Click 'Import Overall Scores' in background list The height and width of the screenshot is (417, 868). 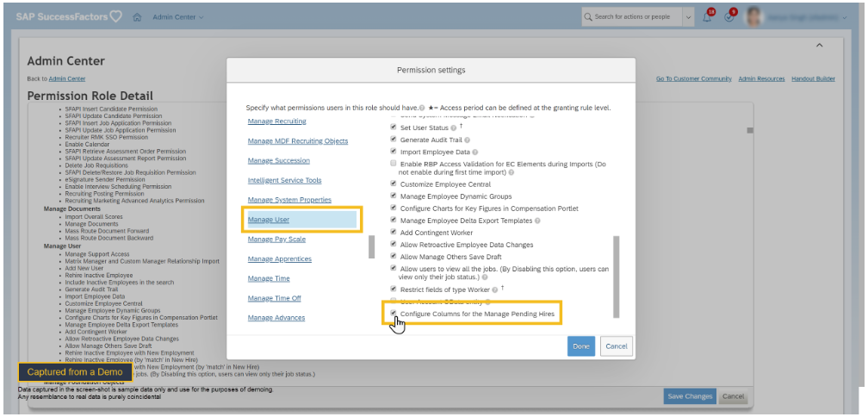click(92, 217)
